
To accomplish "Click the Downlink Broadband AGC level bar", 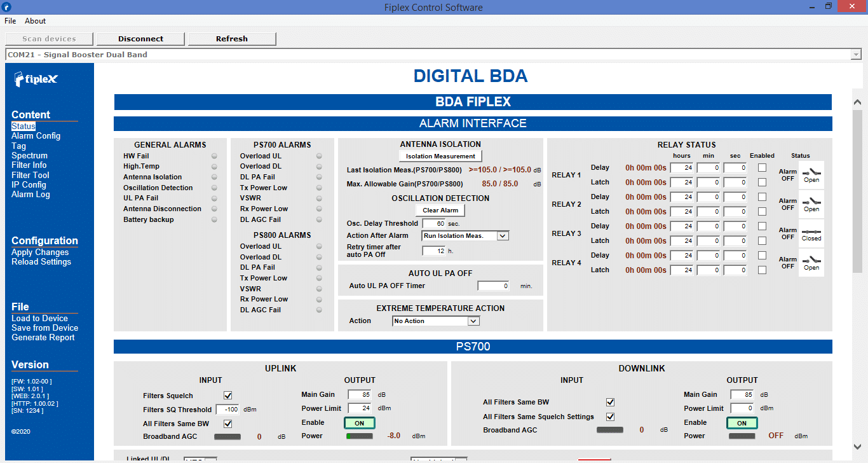I will (611, 431).
